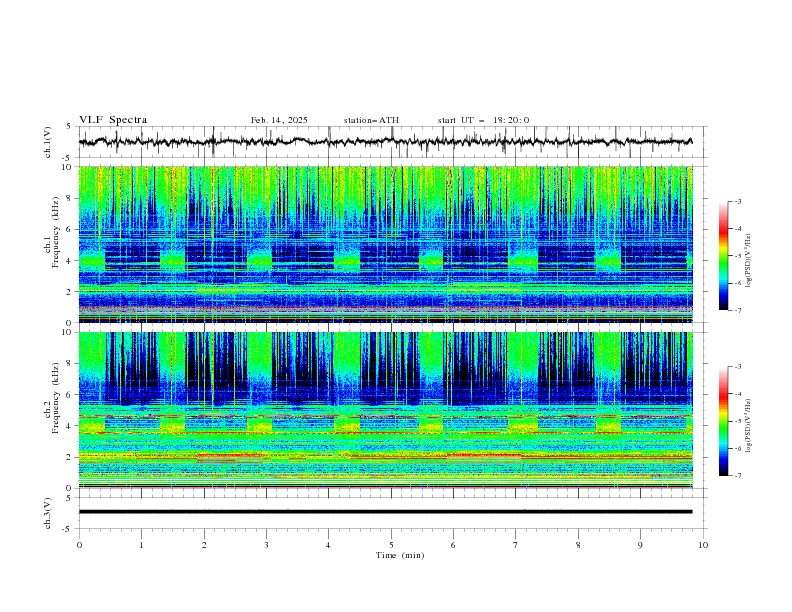Click the ch.3 flat voltage trace

pyautogui.click(x=386, y=512)
